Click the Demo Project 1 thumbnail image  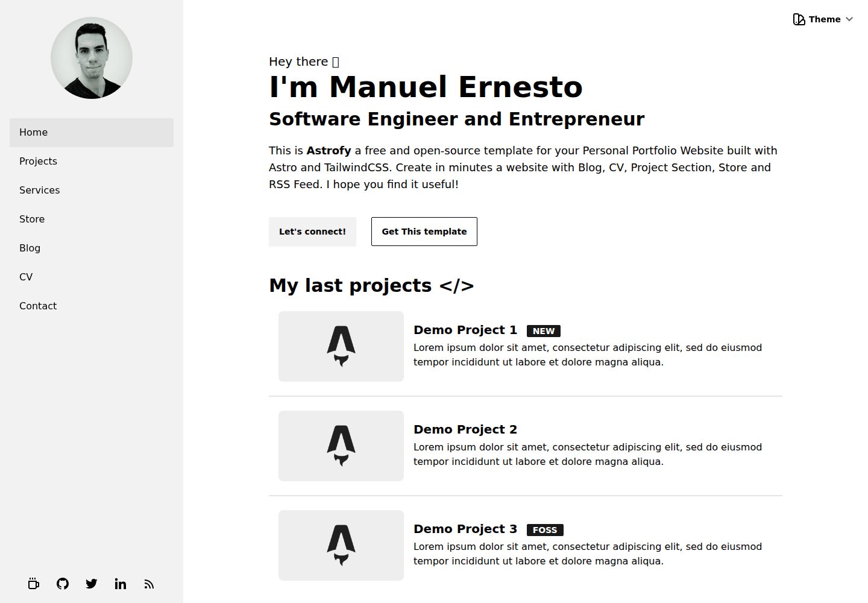[341, 346]
